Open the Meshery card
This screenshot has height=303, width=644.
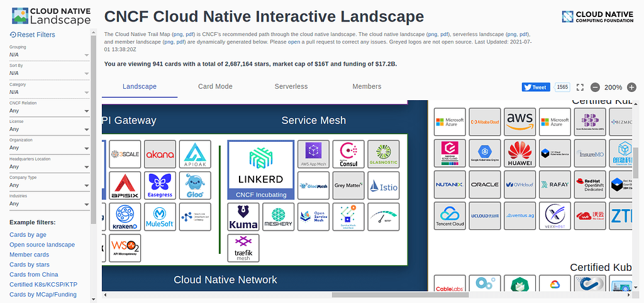click(278, 217)
